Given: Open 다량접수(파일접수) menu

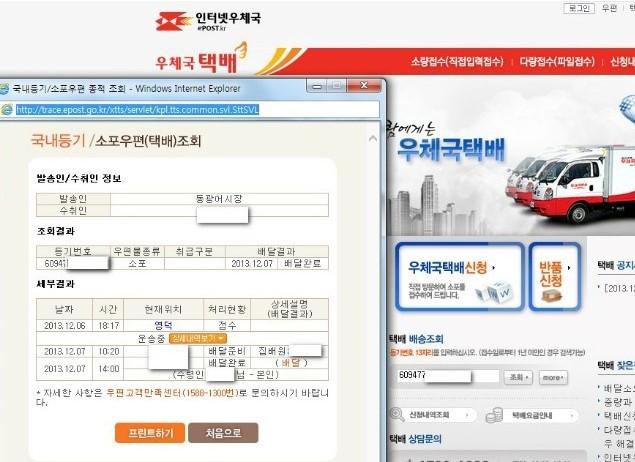Looking at the screenshot, I should [x=557, y=62].
